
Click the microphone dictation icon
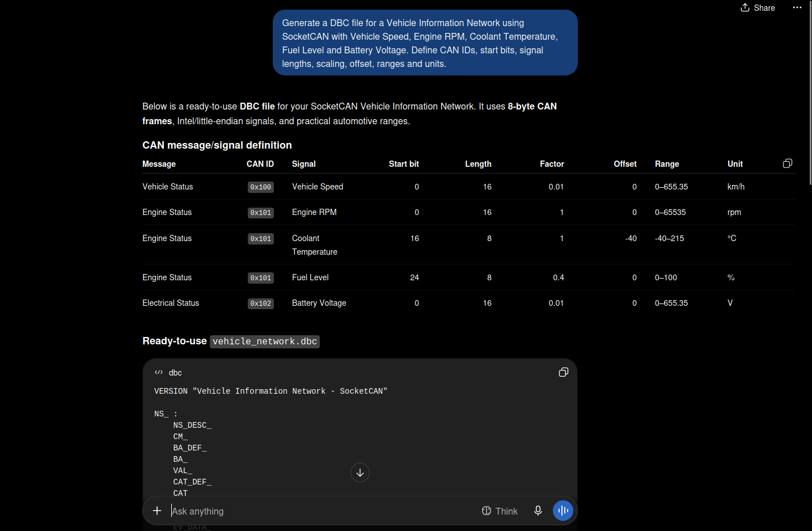[x=538, y=511]
